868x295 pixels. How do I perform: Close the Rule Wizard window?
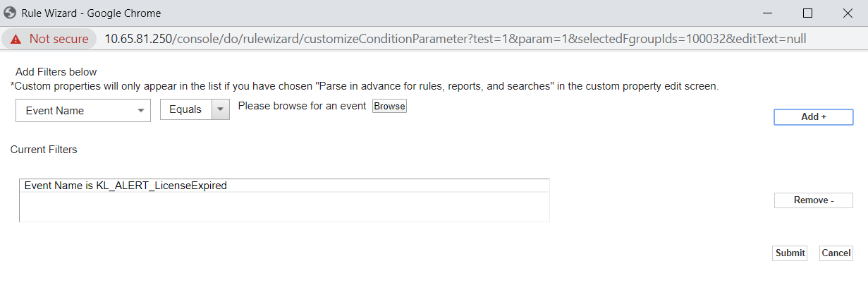pyautogui.click(x=848, y=13)
